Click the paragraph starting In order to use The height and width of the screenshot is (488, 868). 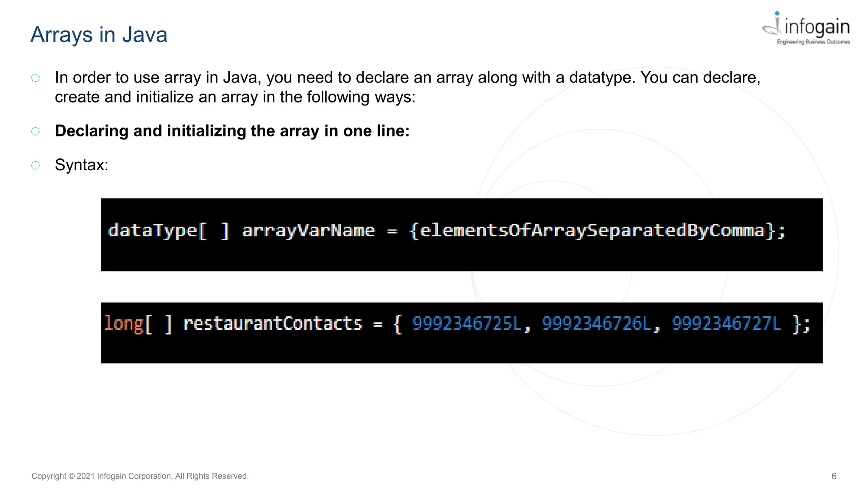tap(407, 87)
